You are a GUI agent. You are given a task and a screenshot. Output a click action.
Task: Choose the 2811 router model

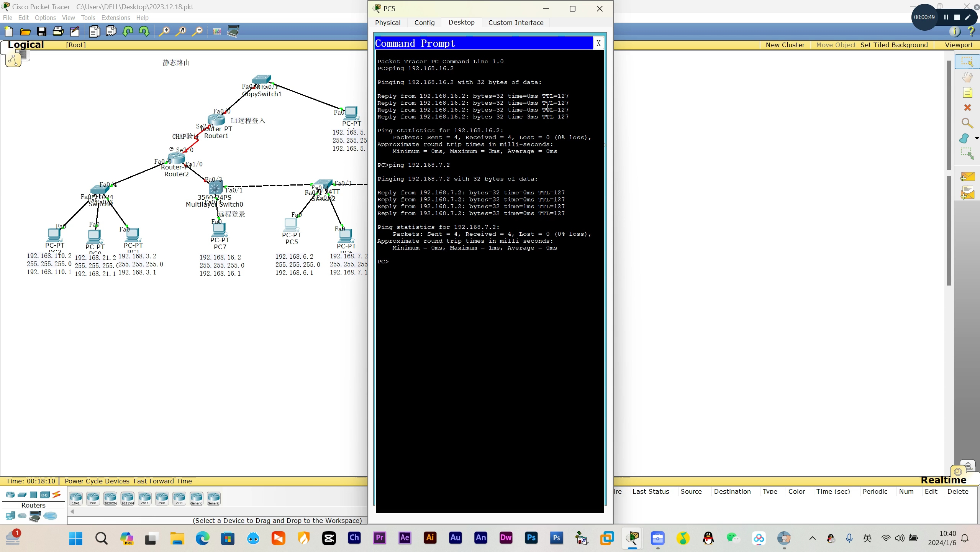(x=145, y=498)
